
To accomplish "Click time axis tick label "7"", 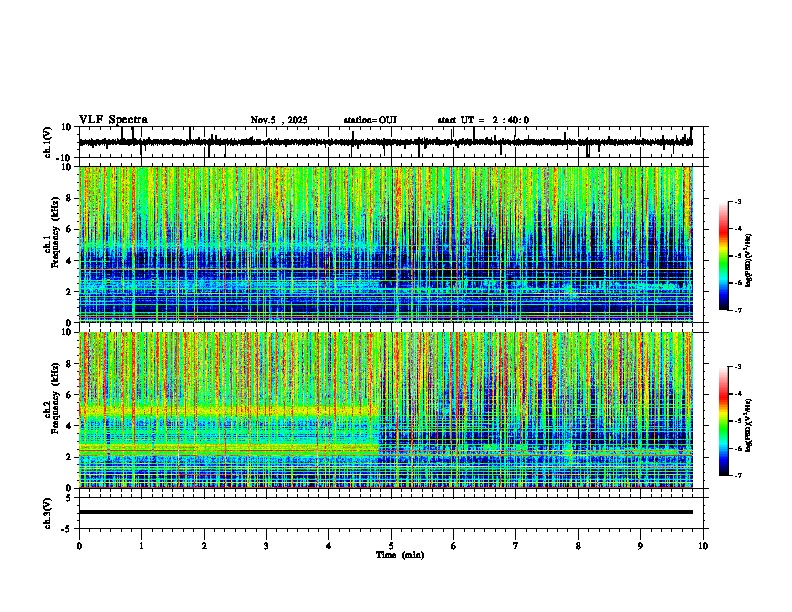I will [516, 546].
